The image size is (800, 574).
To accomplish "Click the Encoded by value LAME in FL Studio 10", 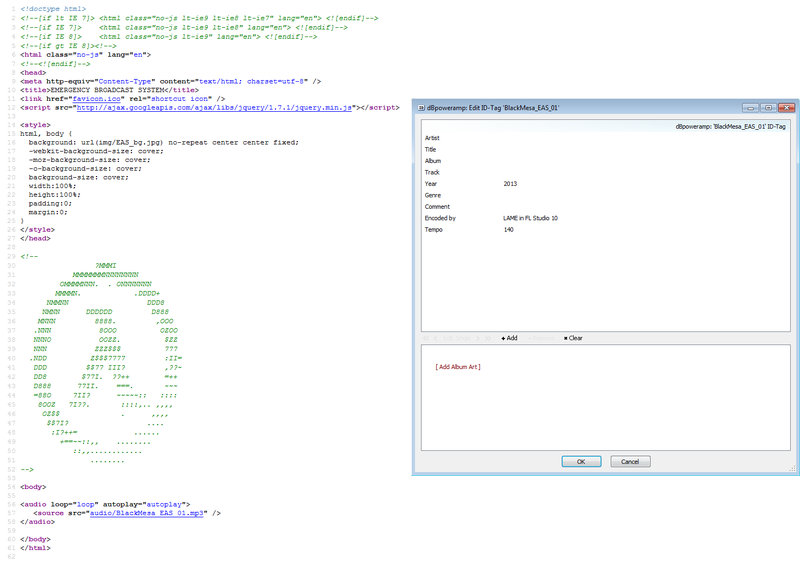I will (530, 218).
